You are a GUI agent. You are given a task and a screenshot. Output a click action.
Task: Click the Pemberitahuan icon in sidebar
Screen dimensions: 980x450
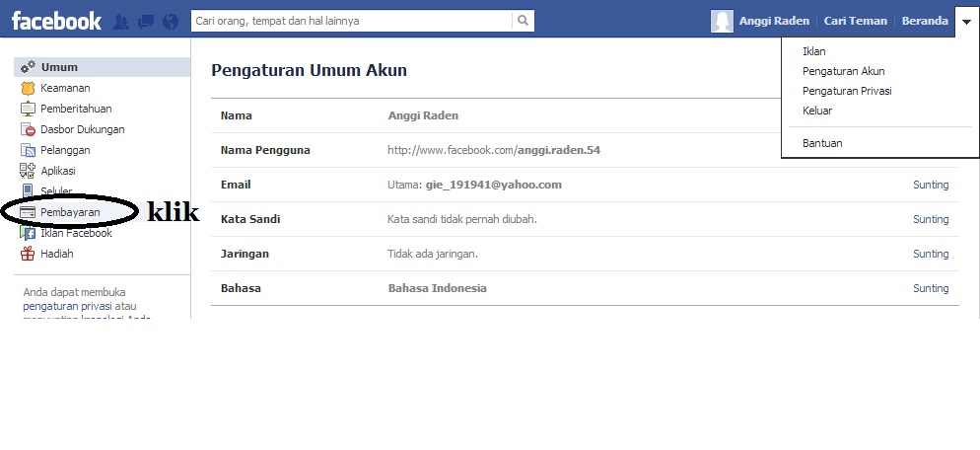click(x=29, y=109)
